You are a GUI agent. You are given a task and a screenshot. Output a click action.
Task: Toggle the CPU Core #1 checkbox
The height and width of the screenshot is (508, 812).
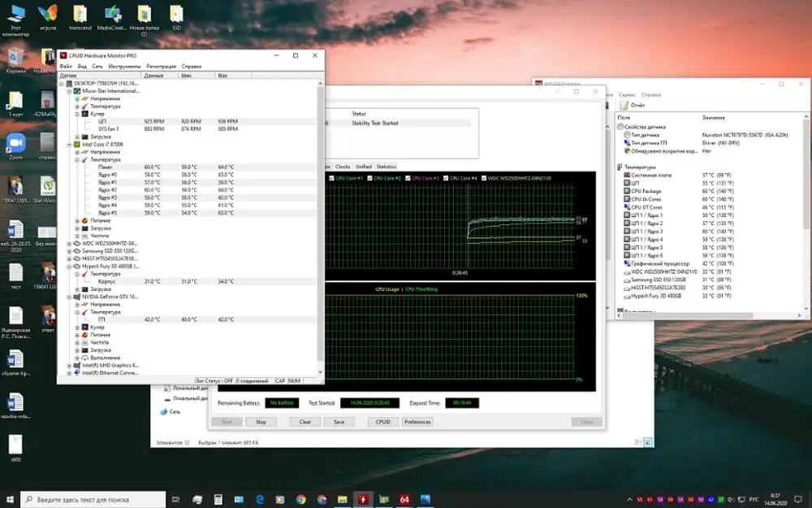tap(332, 178)
